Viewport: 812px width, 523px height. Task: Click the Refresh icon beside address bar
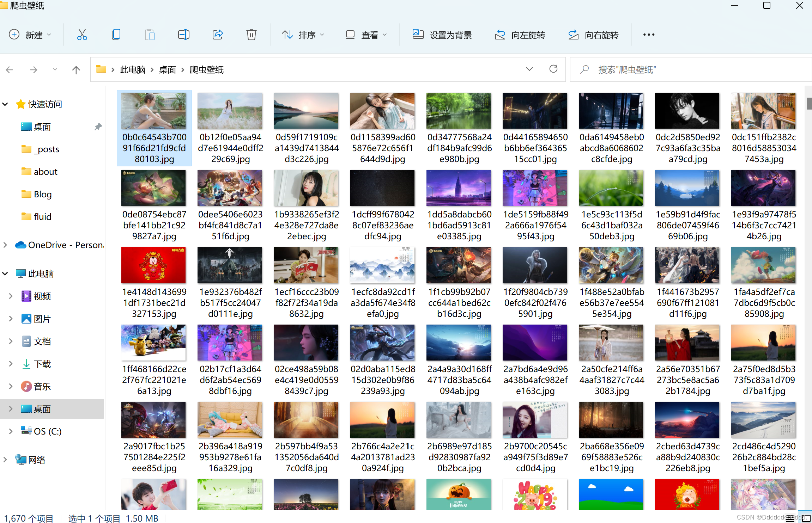point(553,69)
